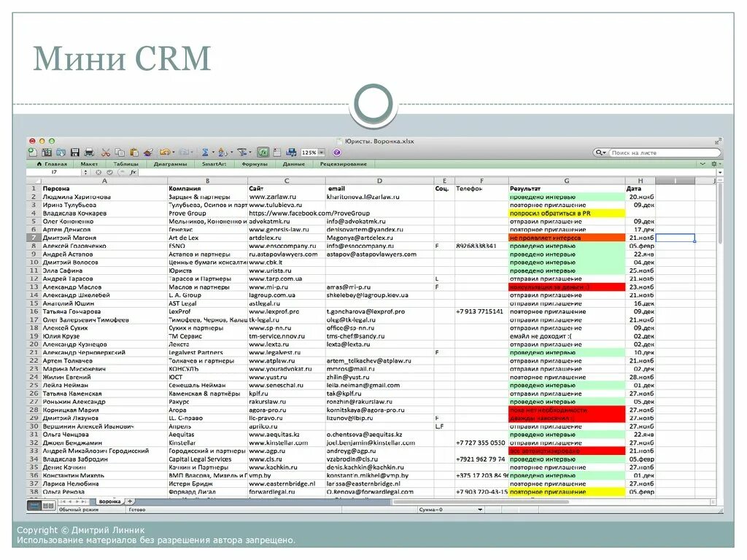Screen dimensions: 747x560
Task: Open the Таблицы ribbon tab
Action: tap(125, 164)
